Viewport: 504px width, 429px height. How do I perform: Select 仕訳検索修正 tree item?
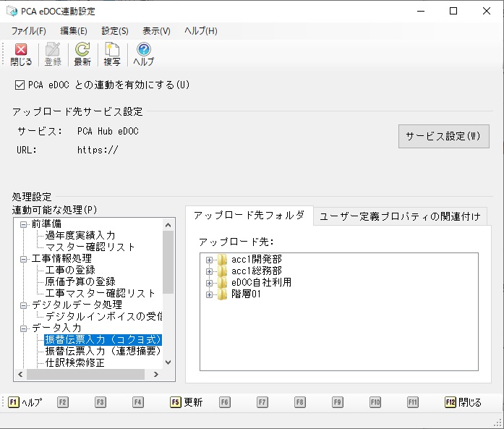75,362
